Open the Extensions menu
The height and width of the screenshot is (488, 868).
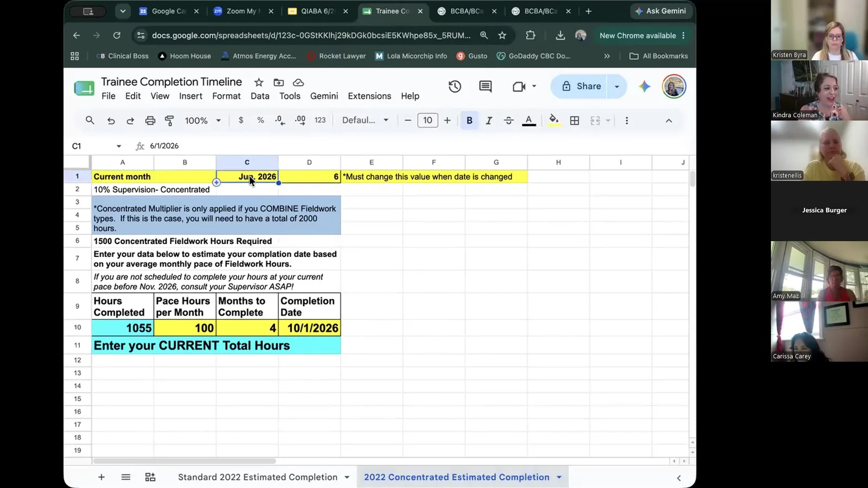[369, 96]
